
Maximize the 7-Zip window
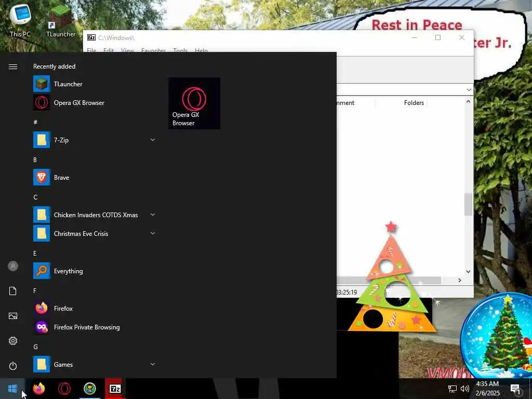pyautogui.click(x=438, y=37)
